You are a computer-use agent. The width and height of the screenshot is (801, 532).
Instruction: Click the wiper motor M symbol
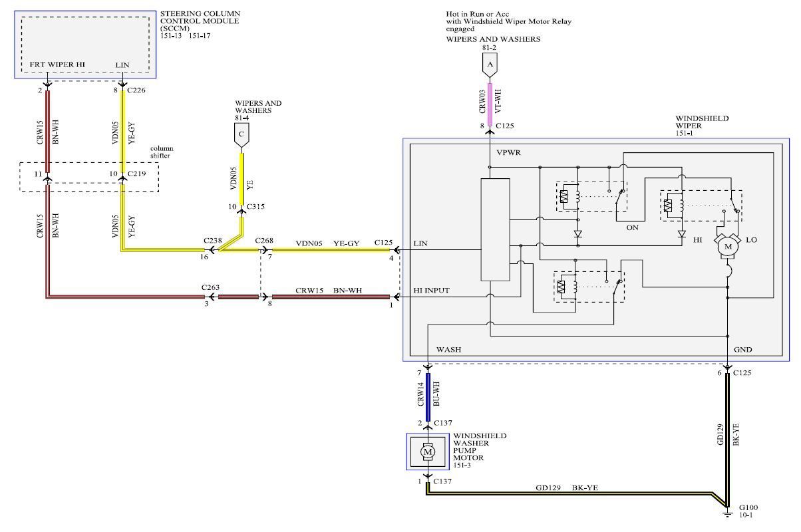pos(728,247)
